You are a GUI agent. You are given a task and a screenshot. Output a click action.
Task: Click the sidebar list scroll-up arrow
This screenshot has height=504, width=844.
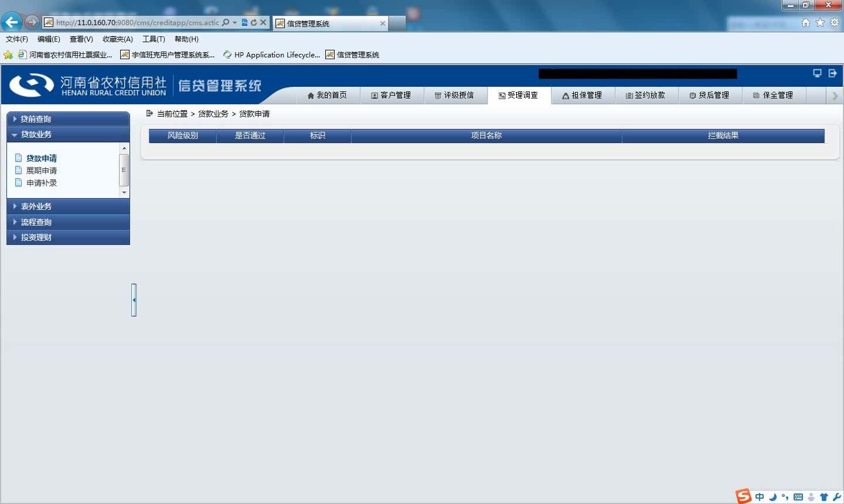(x=124, y=148)
